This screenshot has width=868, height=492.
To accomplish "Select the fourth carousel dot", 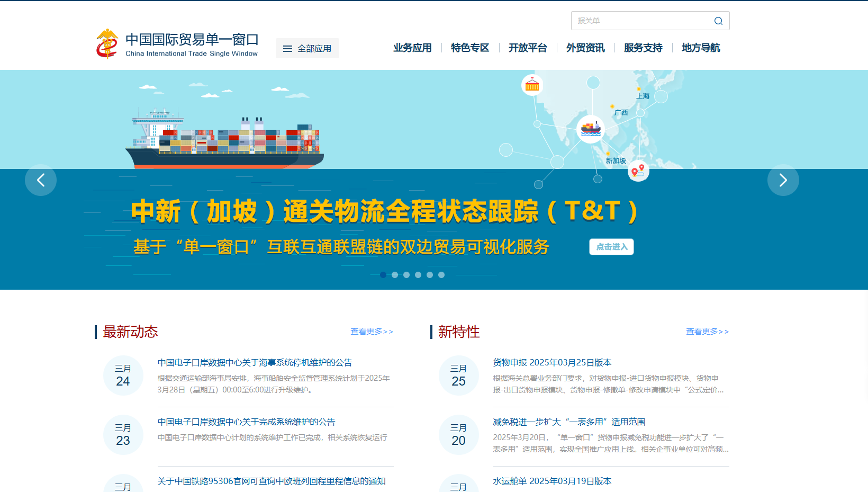I will coord(418,275).
